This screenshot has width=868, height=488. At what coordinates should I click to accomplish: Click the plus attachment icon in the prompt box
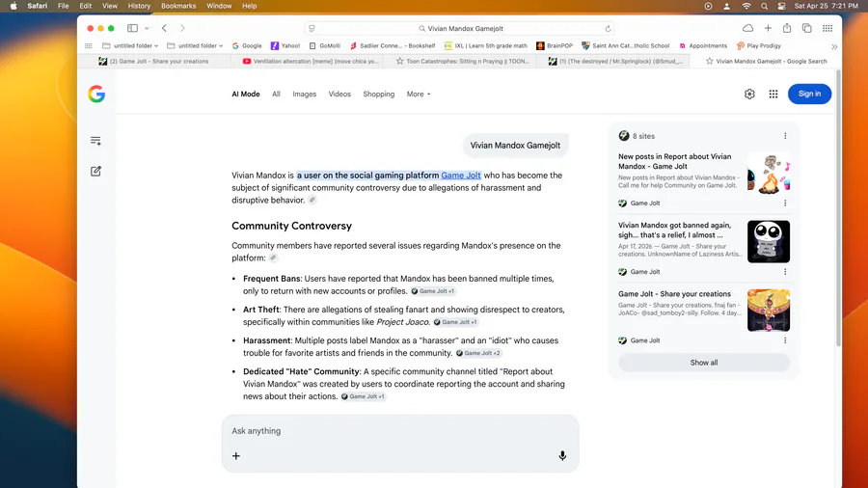[236, 456]
